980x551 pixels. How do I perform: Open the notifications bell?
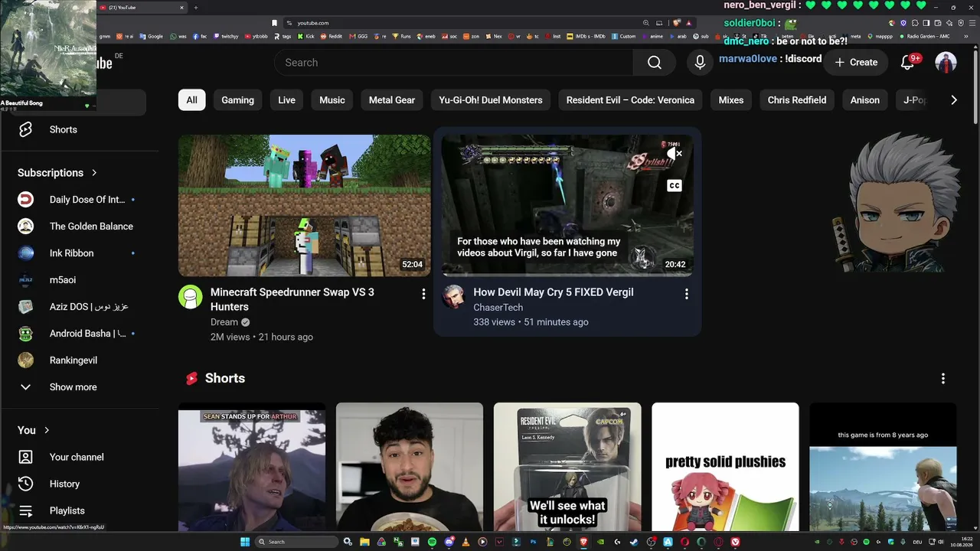pyautogui.click(x=907, y=63)
